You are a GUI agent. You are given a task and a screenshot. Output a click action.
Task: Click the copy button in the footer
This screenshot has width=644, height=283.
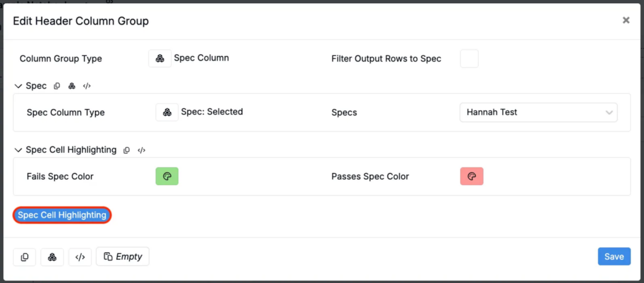(x=25, y=257)
